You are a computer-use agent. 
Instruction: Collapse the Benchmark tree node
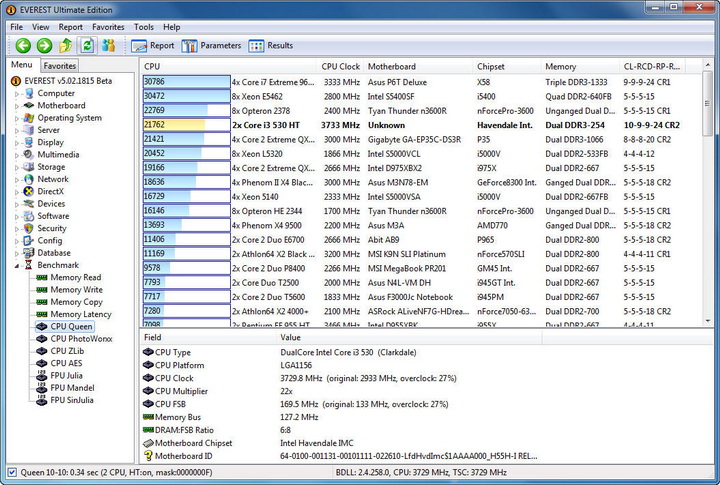pos(17,265)
